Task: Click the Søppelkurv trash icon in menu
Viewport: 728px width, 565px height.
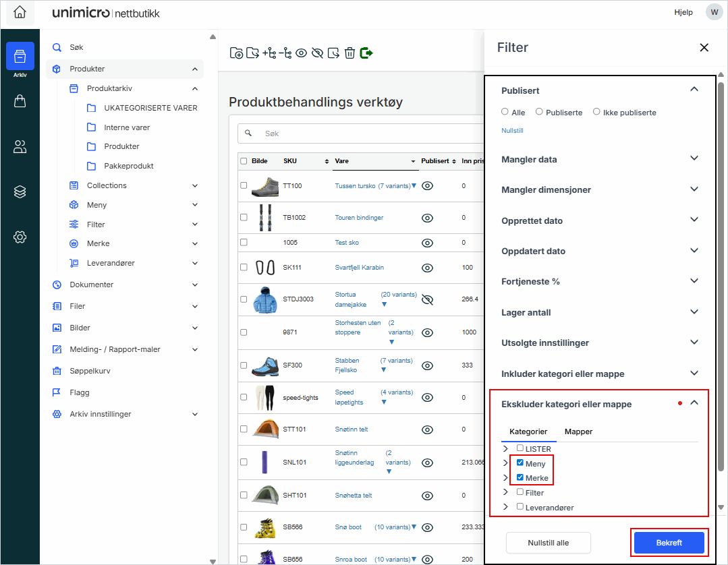Action: 57,371
